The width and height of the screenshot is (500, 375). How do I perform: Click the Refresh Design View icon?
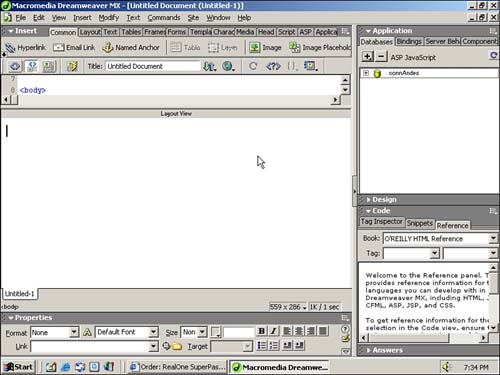click(253, 66)
